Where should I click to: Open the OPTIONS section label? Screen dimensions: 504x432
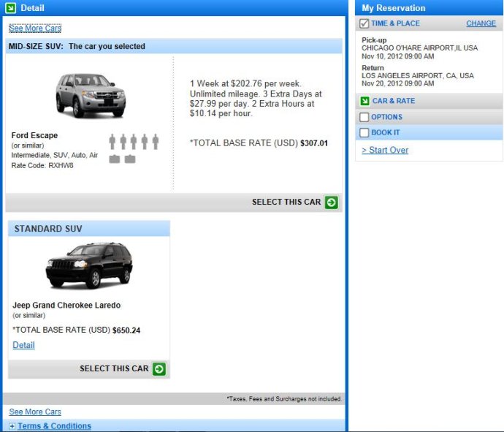pyautogui.click(x=386, y=117)
